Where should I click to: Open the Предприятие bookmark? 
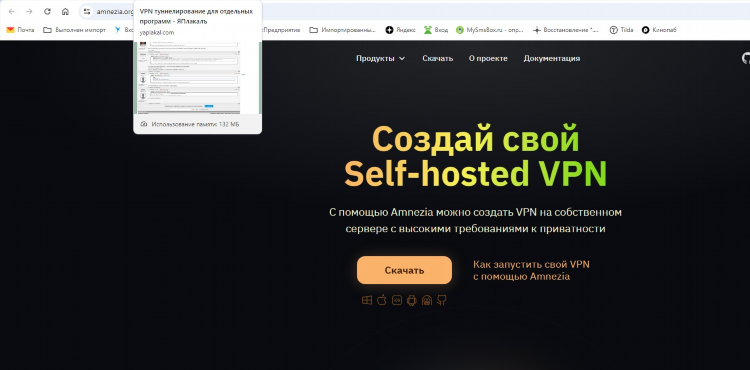[x=281, y=30]
